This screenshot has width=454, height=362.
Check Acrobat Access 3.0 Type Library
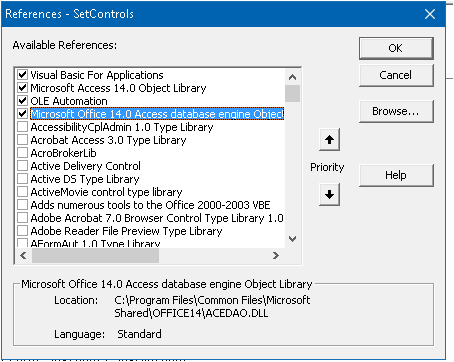pos(22,140)
